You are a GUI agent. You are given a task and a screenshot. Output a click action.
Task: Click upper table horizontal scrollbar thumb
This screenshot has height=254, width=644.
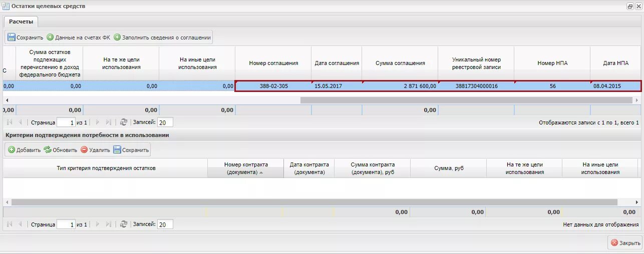466,100
